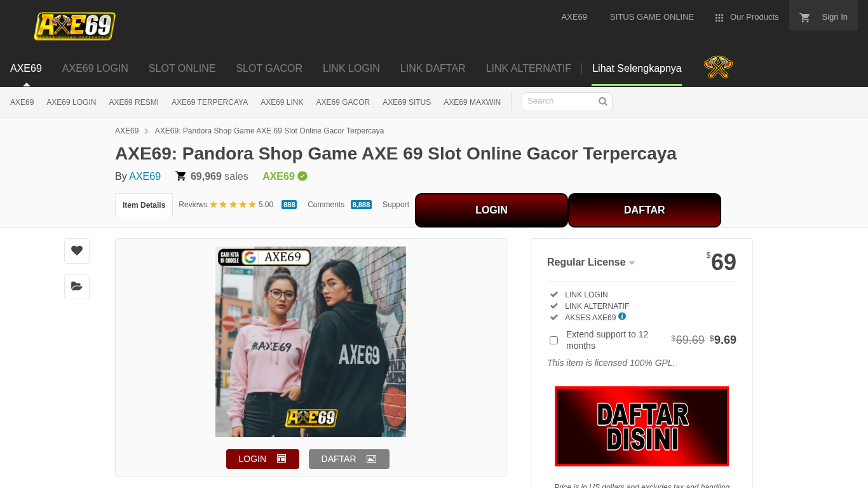Click into the Search input field
This screenshot has height=488, width=868.
point(559,102)
